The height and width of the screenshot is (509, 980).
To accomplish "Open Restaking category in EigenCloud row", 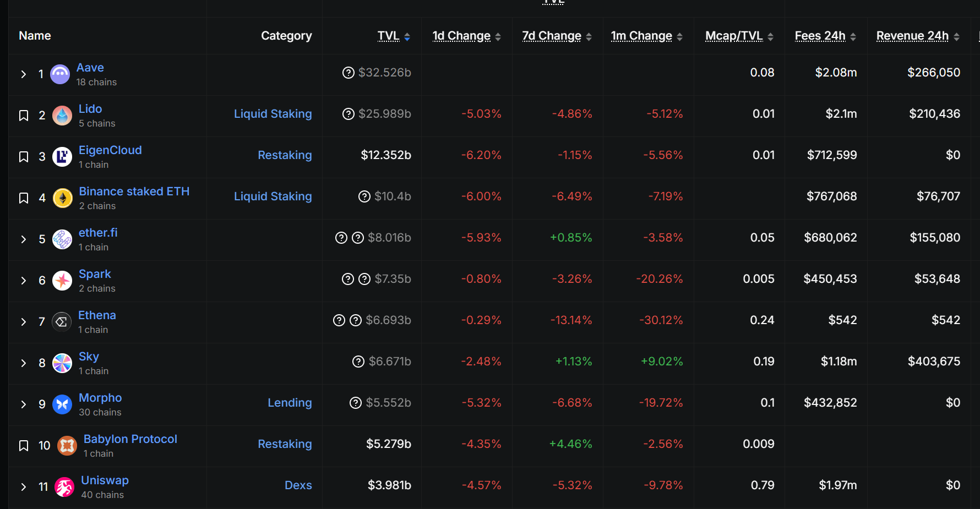I will tap(285, 155).
